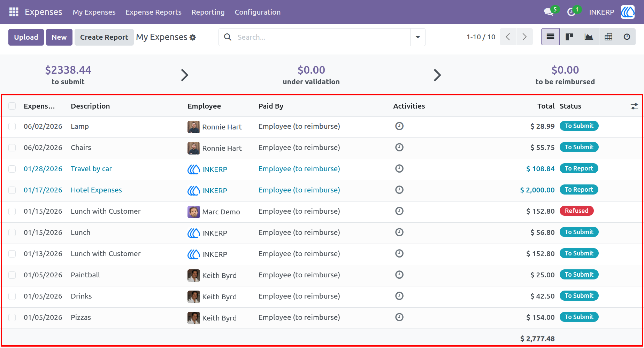
Task: Switch to activity view
Action: click(x=627, y=37)
